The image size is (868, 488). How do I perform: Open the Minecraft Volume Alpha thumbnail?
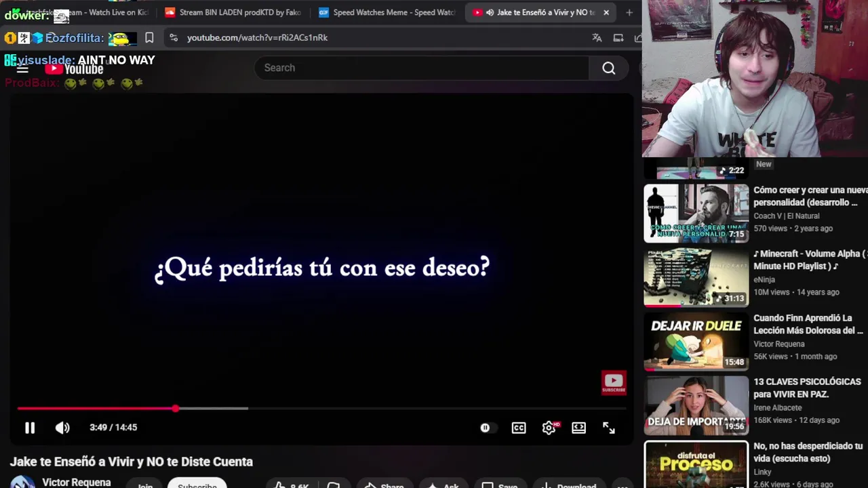tap(696, 277)
